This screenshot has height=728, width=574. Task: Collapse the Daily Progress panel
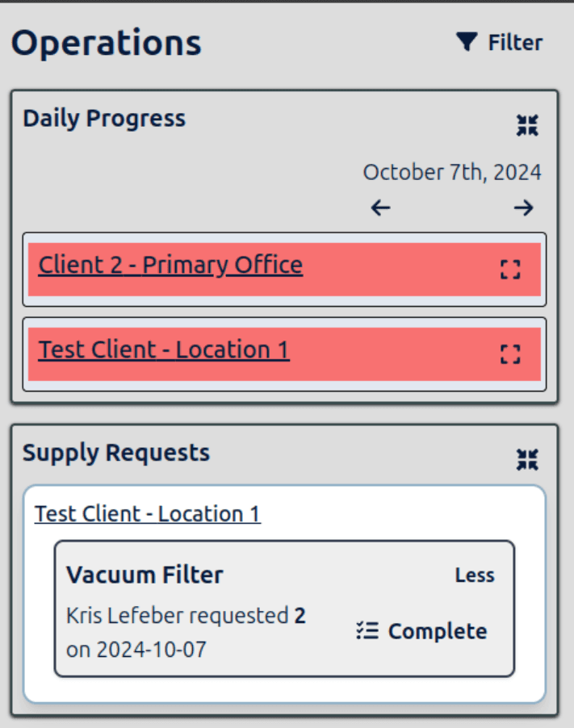tap(527, 125)
